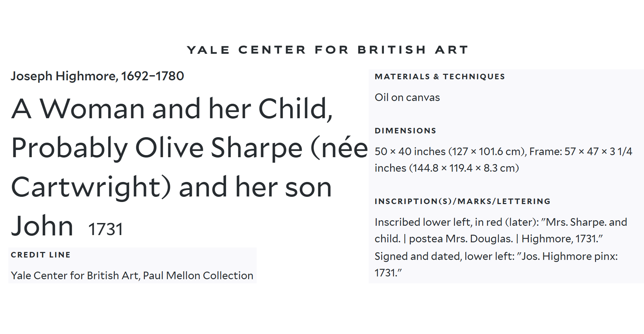
Task: Click 'BRITISH ART' in the page header
Action: [x=413, y=50]
